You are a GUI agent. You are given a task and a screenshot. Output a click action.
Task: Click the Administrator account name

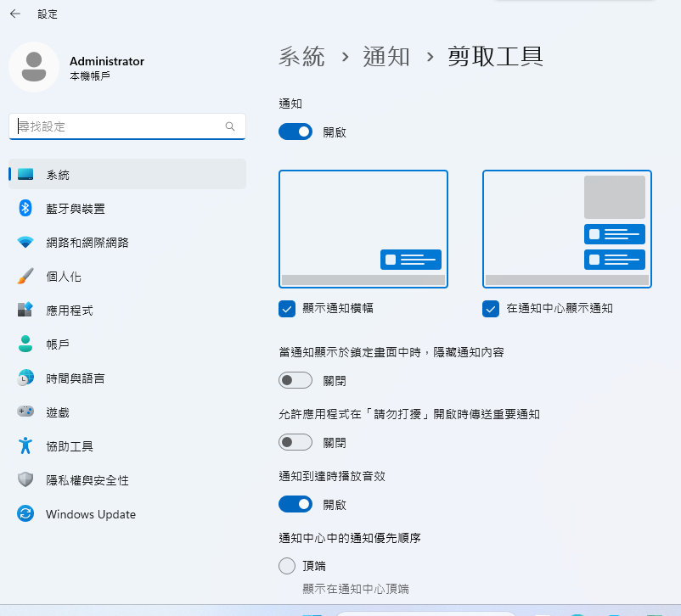(x=107, y=61)
